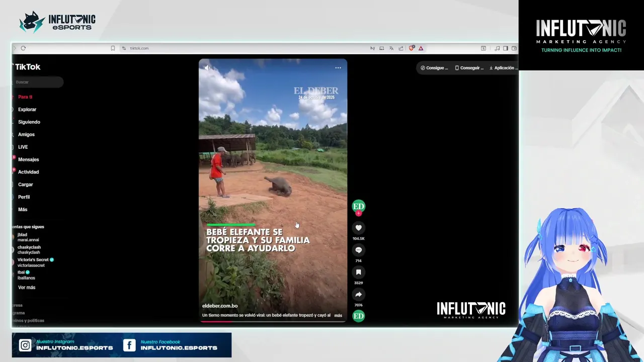Open the Brave Rewards triangle icon
This screenshot has height=362, width=644.
point(421,48)
